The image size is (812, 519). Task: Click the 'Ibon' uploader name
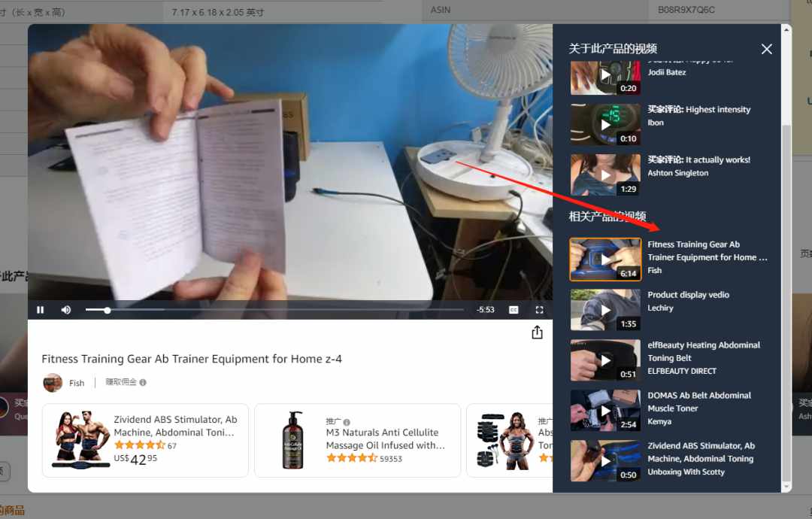(x=655, y=123)
